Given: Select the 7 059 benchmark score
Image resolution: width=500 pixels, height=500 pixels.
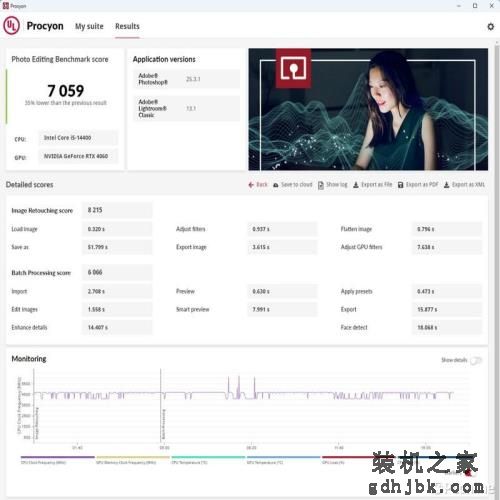Looking at the screenshot, I should tap(66, 91).
